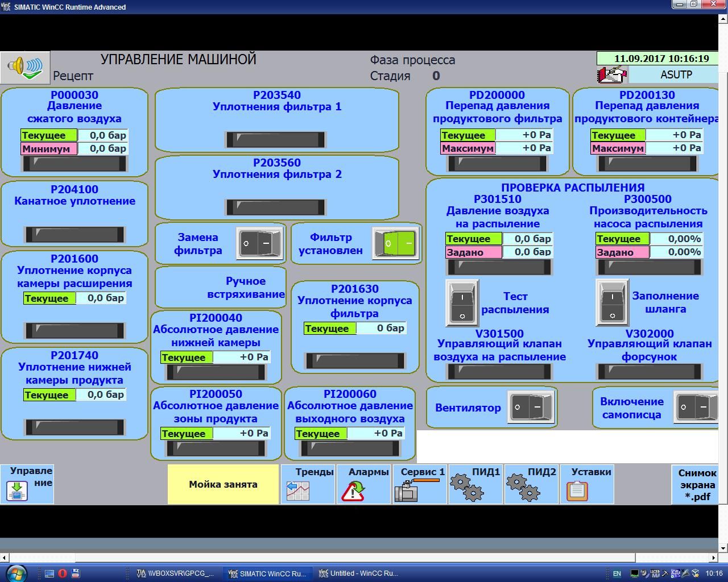This screenshot has width=728, height=582.
Task: Open the Тренды trends screen
Action: tap(308, 484)
